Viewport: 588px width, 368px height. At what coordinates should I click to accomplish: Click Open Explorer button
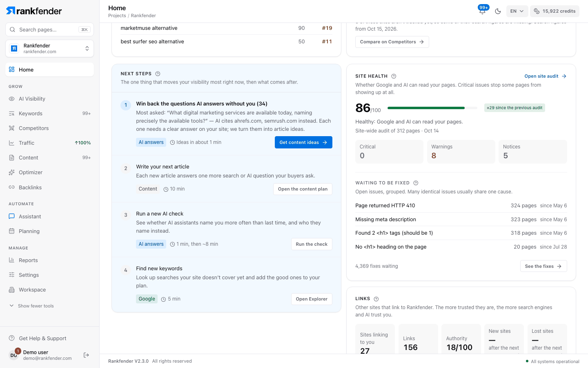tap(312, 299)
